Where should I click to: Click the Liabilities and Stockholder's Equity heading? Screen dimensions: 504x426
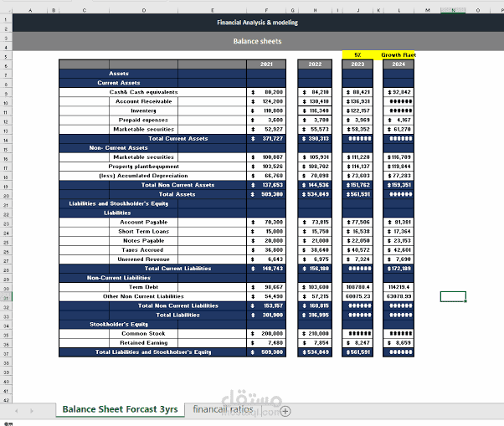(x=119, y=203)
